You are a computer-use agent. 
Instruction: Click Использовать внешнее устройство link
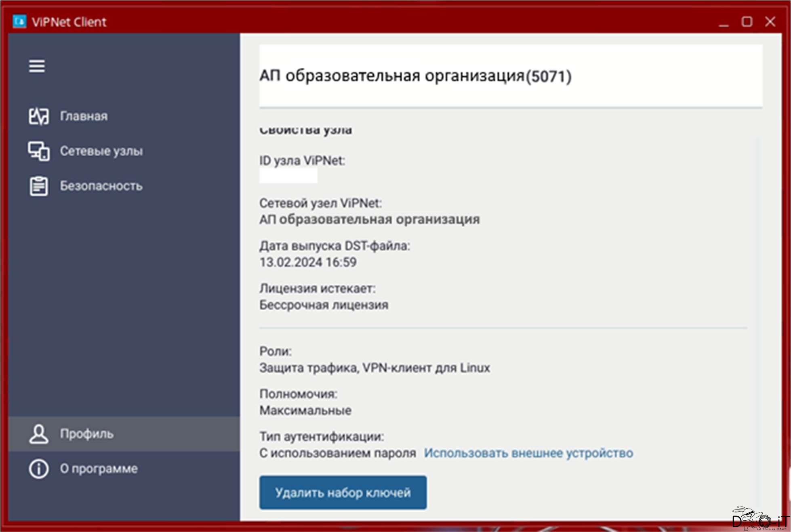528,453
